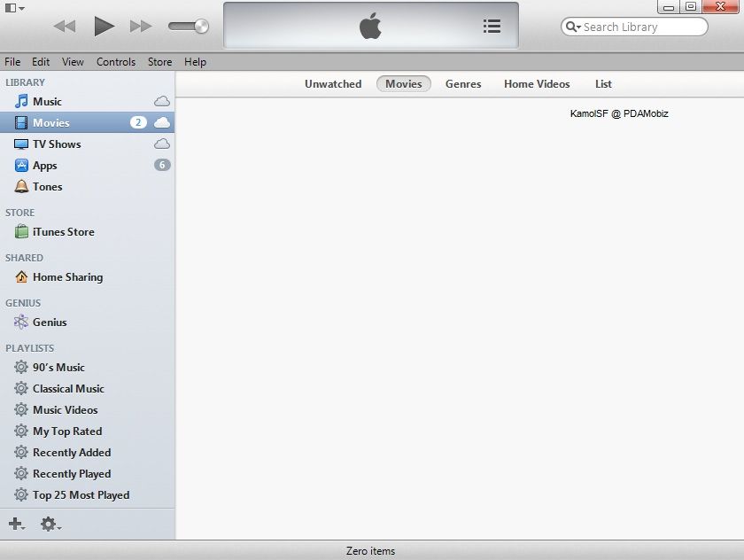Open Home Sharing
Screen dimensions: 744x560
coord(88,276)
